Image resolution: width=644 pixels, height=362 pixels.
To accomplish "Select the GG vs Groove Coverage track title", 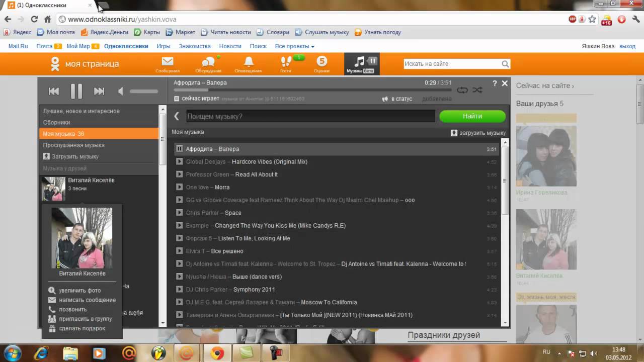I will tap(300, 200).
